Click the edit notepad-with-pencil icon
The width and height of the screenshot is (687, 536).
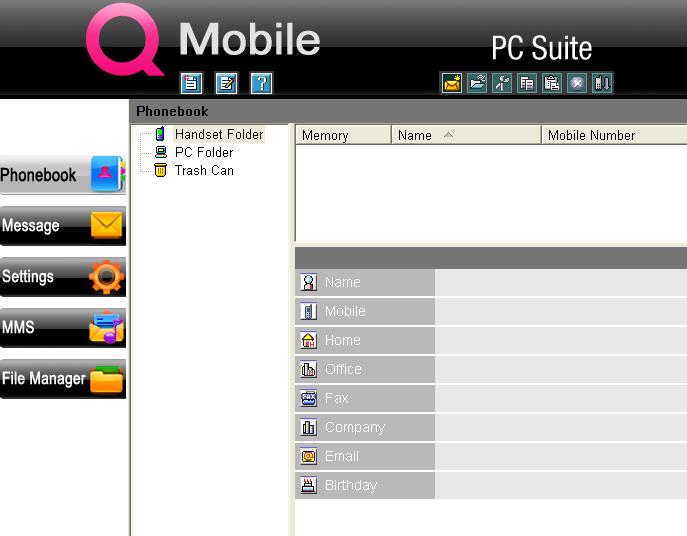(226, 83)
